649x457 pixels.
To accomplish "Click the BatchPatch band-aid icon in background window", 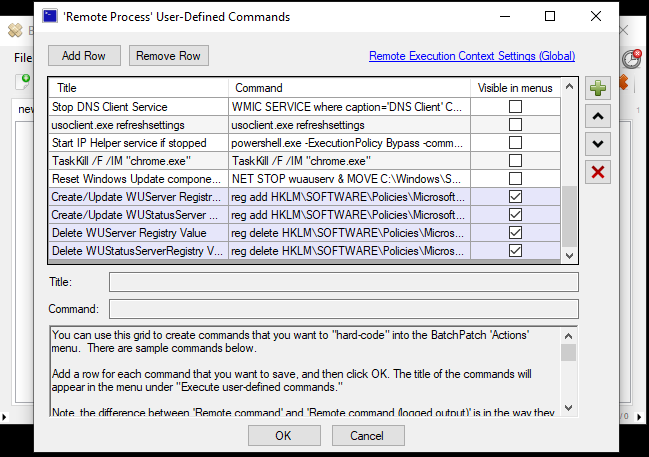I will pyautogui.click(x=15, y=30).
